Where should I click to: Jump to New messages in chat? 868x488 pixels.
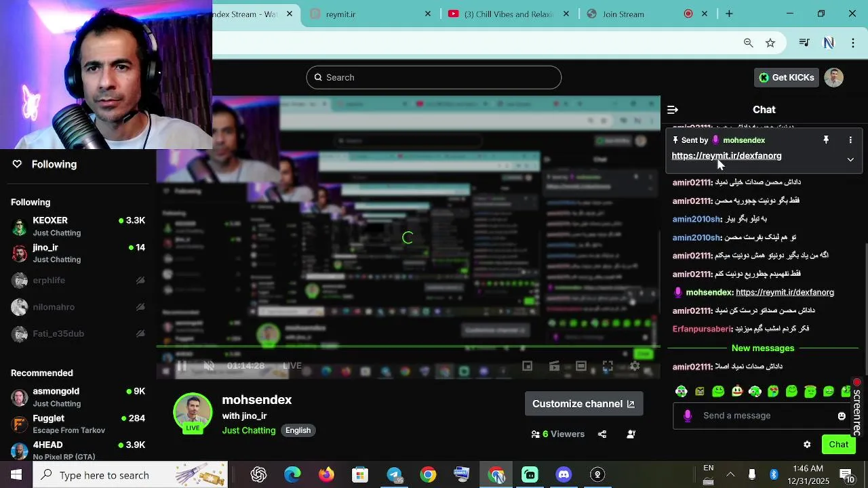763,348
